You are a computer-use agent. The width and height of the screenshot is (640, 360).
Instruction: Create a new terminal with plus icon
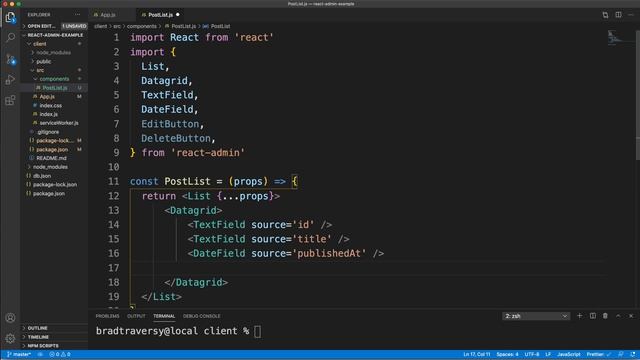(x=579, y=316)
